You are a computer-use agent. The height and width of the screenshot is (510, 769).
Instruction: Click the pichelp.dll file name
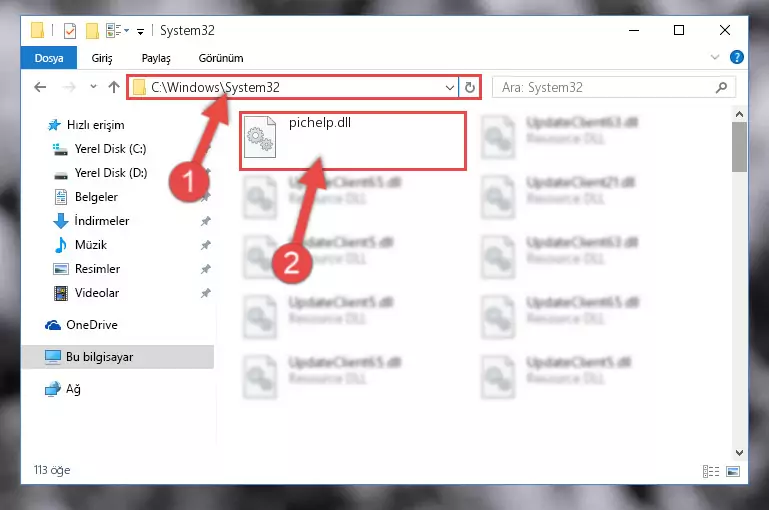(320, 123)
